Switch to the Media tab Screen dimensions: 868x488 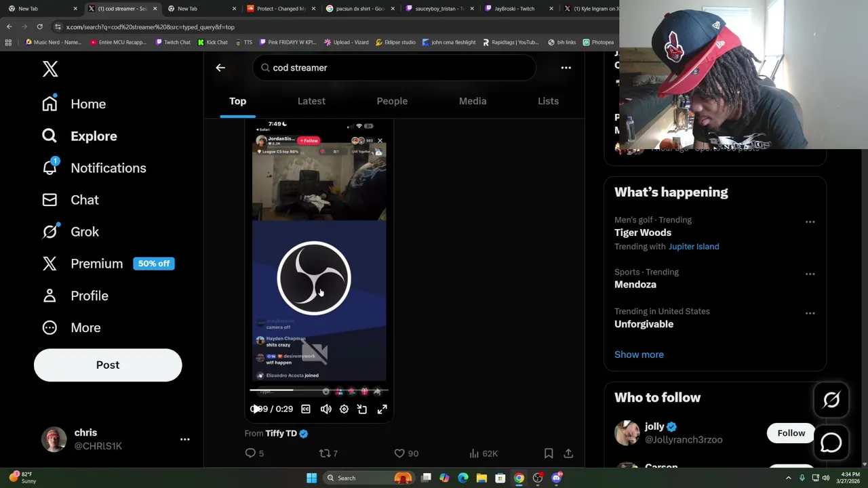tap(473, 101)
